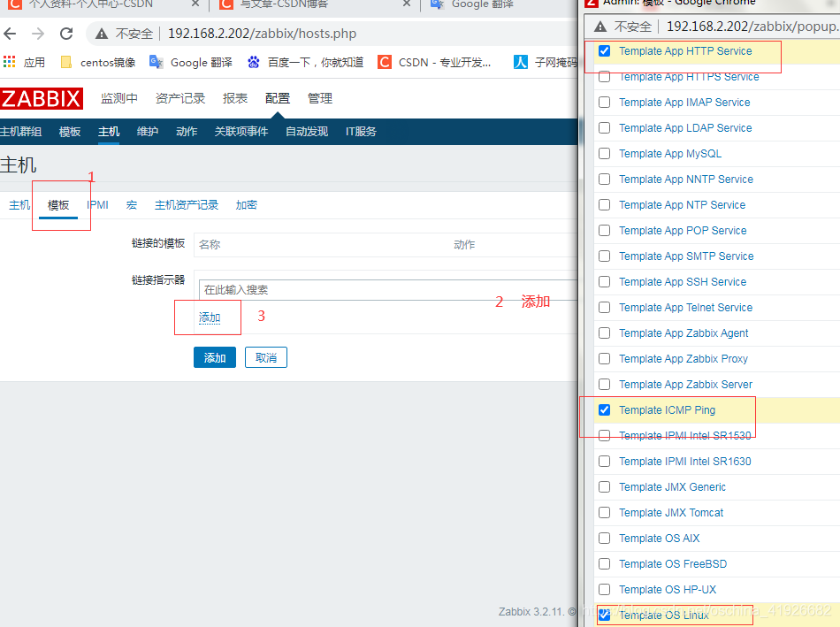Close the 个人资料 CSDN browser tab

point(195,4)
